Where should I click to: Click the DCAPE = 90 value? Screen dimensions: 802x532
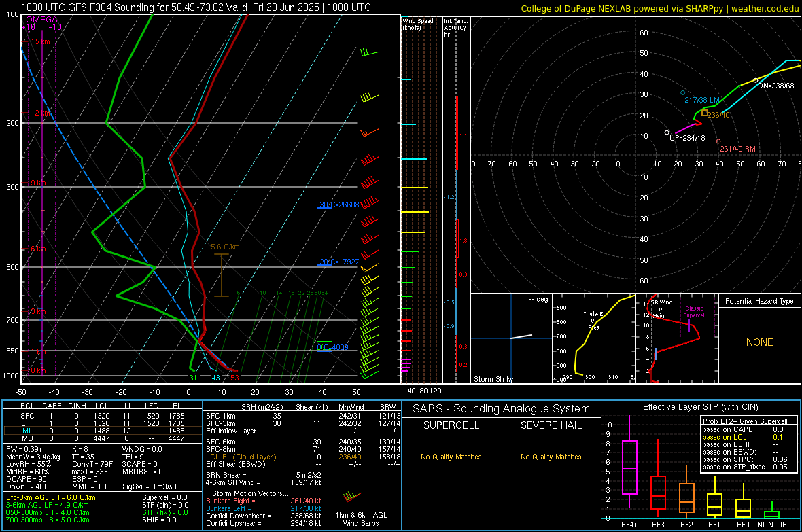pos(27,479)
